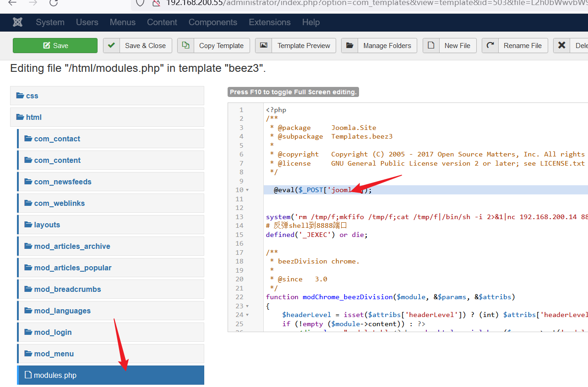Click the browser forward arrow
This screenshot has width=588, height=387.
[x=33, y=3]
